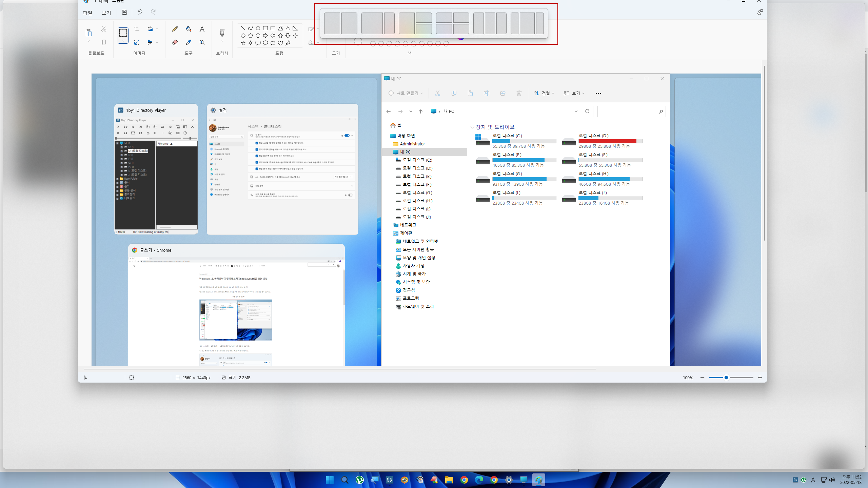The width and height of the screenshot is (868, 488).
Task: Select the Fill bucket tool
Action: coord(189,29)
